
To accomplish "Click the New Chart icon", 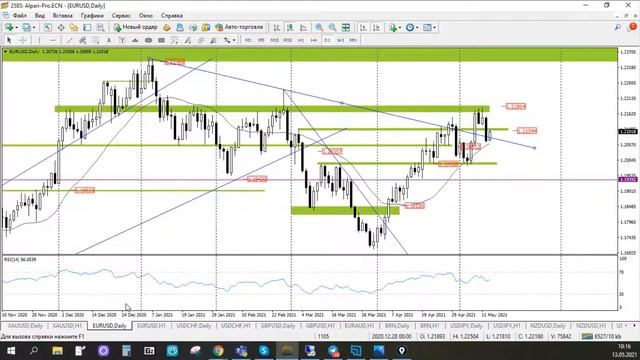I will pyautogui.click(x=9, y=27).
